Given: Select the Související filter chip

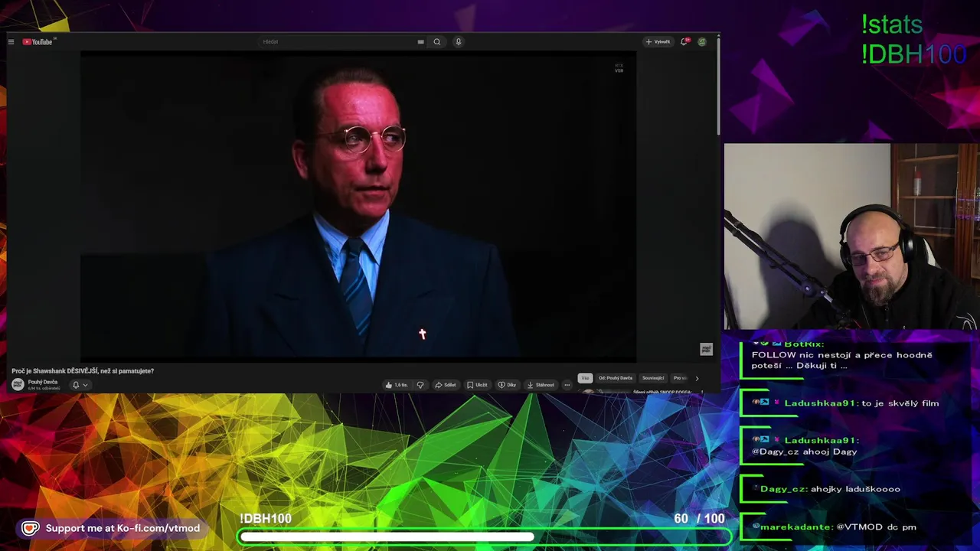Looking at the screenshot, I should 653,378.
